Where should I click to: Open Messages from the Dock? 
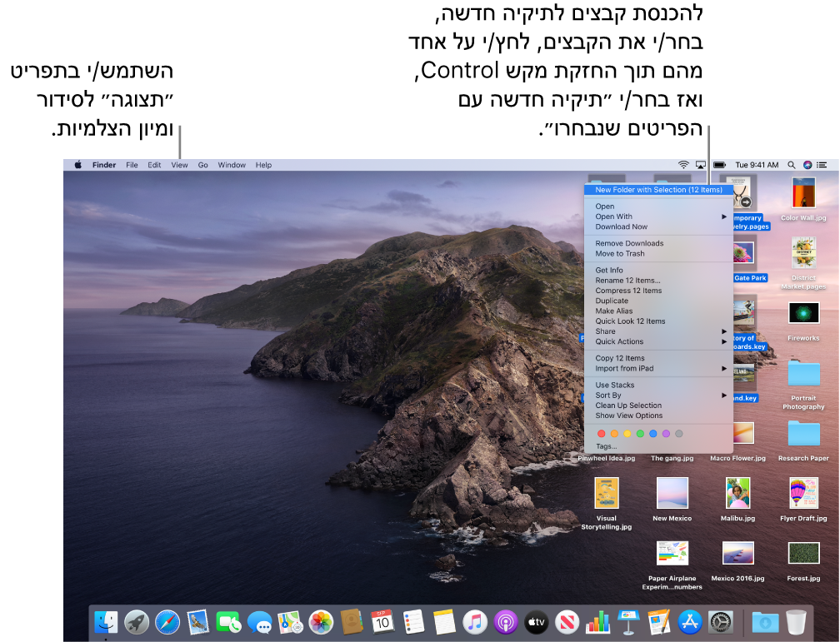(x=260, y=622)
